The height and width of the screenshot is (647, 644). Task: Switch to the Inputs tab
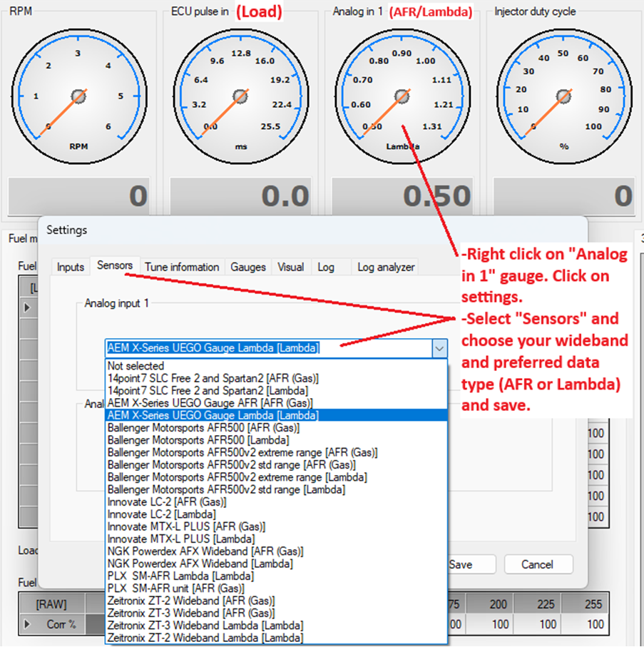pyautogui.click(x=70, y=268)
